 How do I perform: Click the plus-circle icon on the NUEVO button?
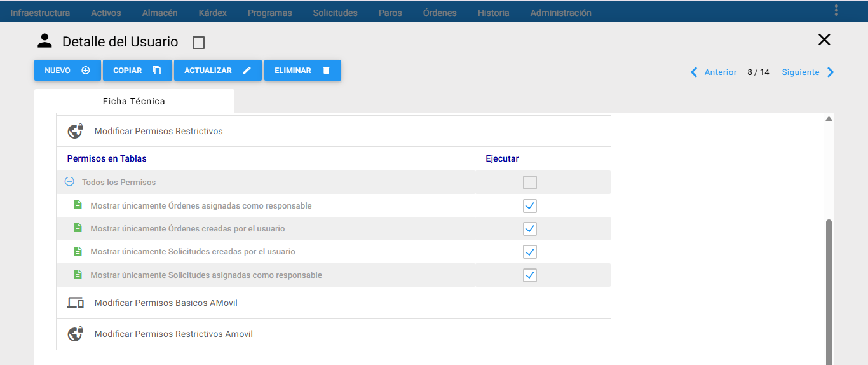point(86,71)
